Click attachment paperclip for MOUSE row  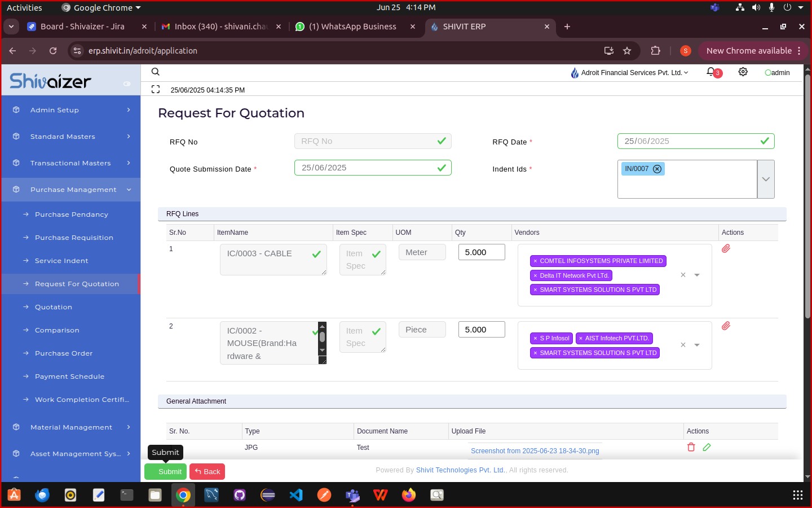pos(726,326)
